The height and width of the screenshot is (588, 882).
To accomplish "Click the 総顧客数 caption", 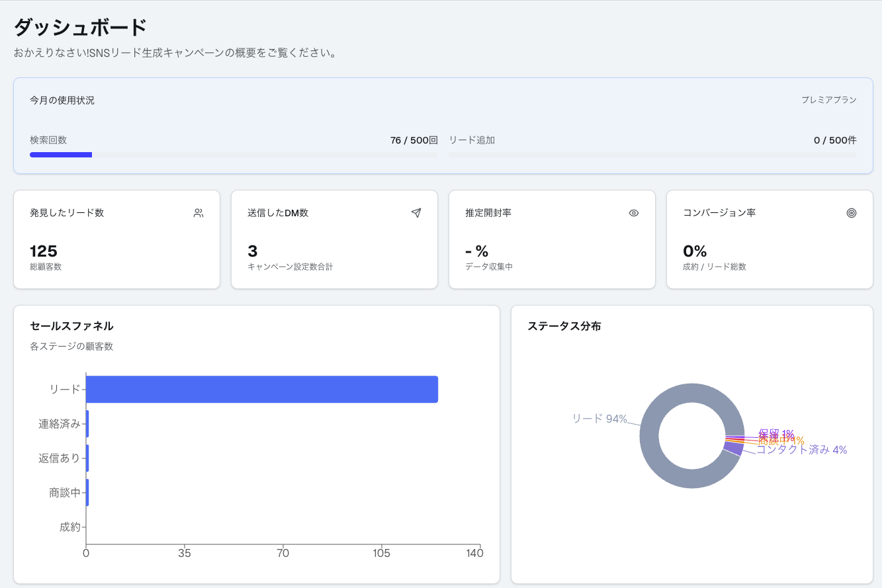I will point(46,267).
